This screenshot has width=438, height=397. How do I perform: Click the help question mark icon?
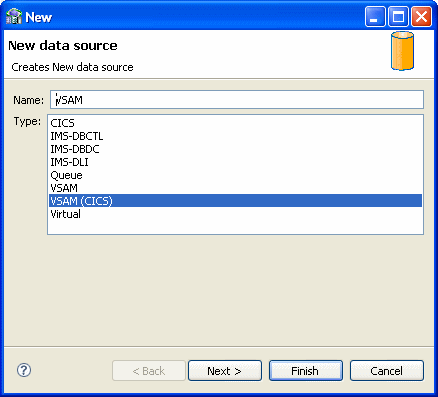coord(24,370)
